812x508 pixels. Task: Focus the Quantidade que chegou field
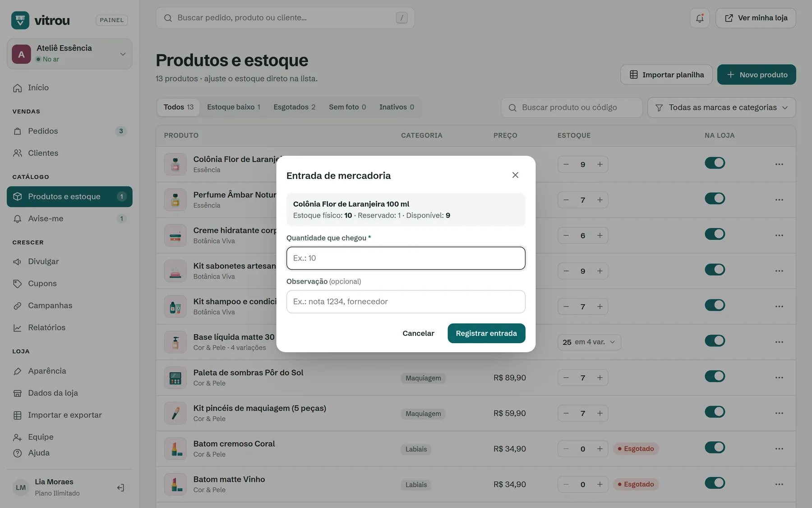406,258
